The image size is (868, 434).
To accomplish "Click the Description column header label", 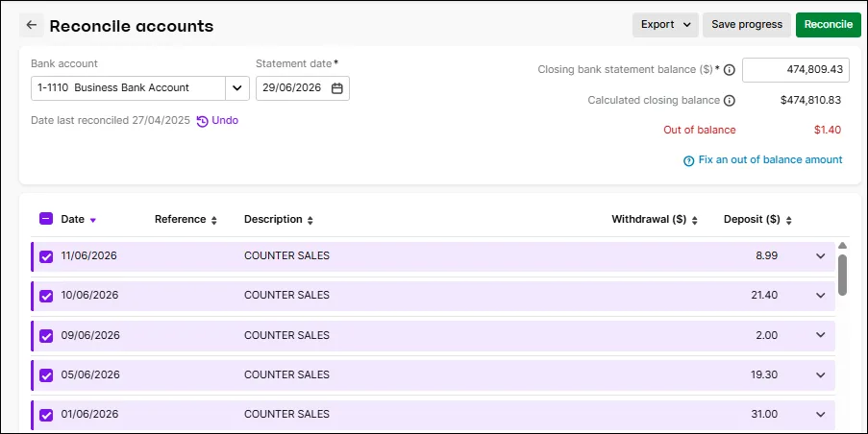I will click(x=273, y=220).
